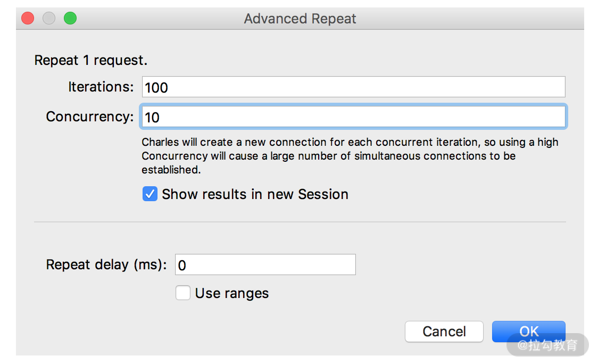Click the Charles concurrency explanation paragraph
Viewport: 598px width, 364px height.
[350, 156]
